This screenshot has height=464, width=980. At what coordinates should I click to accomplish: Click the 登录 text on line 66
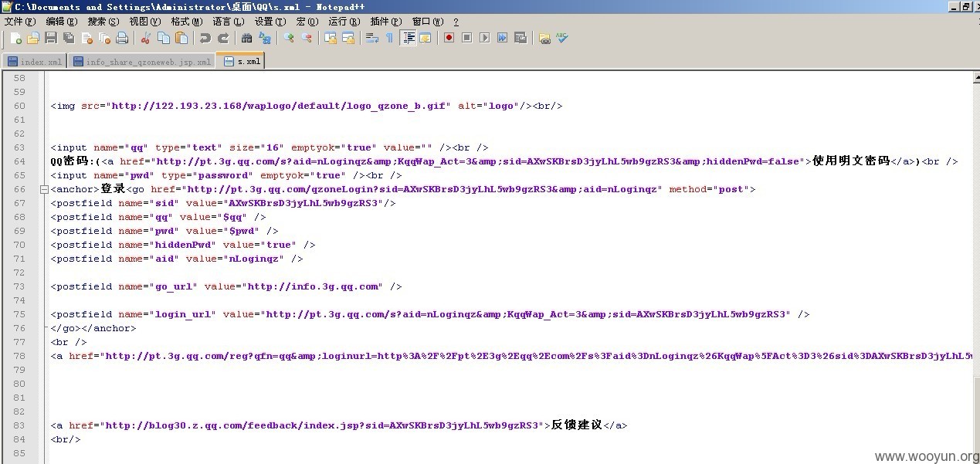(113, 189)
